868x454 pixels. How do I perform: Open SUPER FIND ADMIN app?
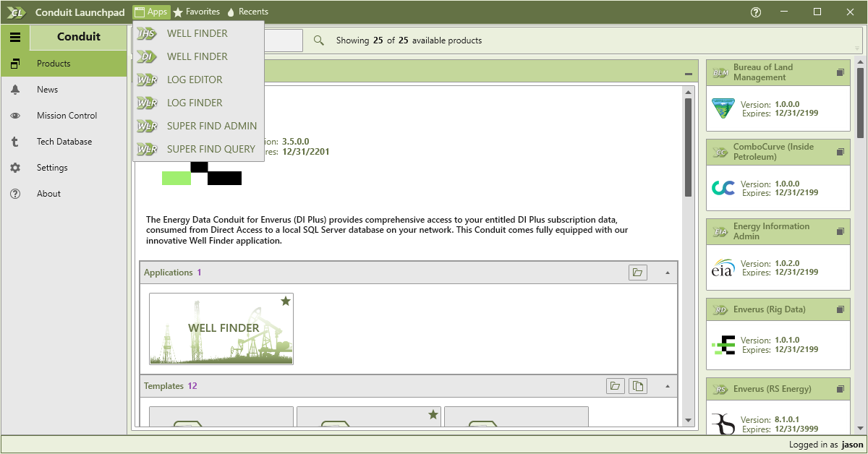[198, 126]
